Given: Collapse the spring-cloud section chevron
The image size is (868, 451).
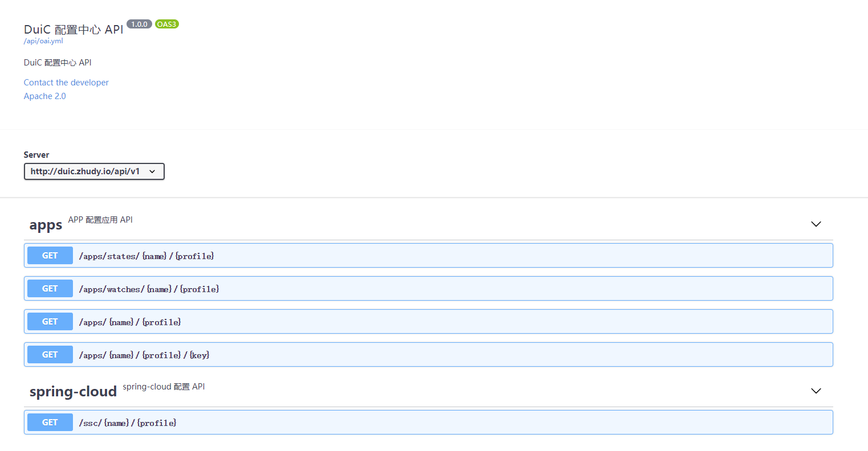Looking at the screenshot, I should 816,391.
